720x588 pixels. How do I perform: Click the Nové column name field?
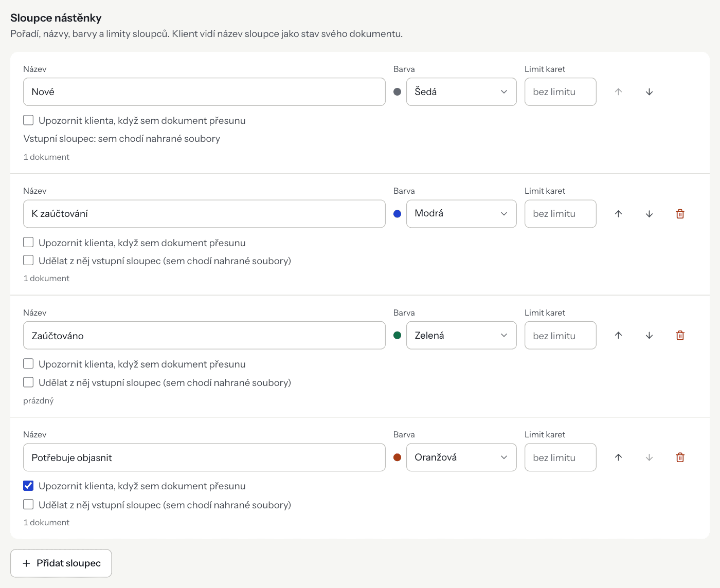[204, 92]
